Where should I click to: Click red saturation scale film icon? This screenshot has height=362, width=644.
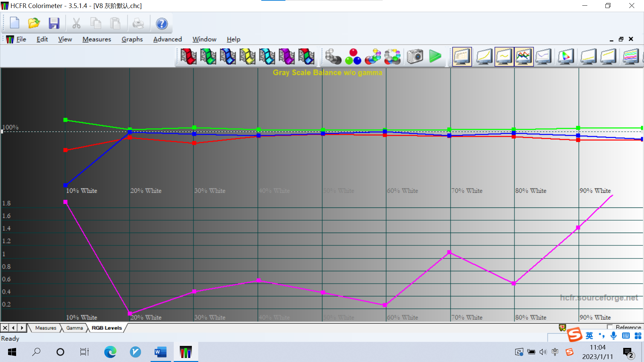(188, 56)
